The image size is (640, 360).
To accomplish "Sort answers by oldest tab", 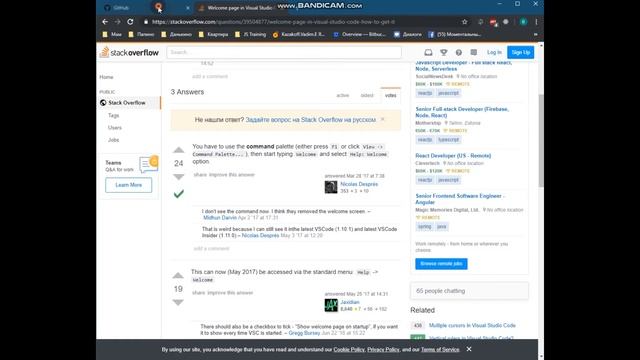I will [x=367, y=95].
